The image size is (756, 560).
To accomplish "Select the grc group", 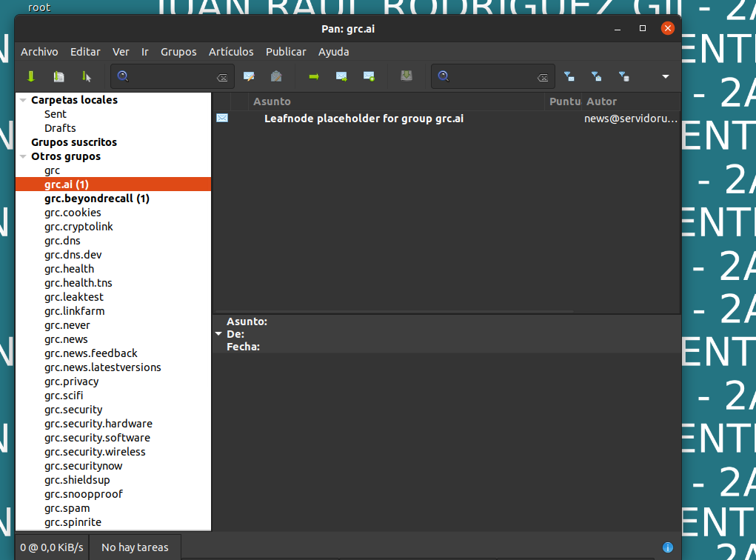I will [52, 170].
